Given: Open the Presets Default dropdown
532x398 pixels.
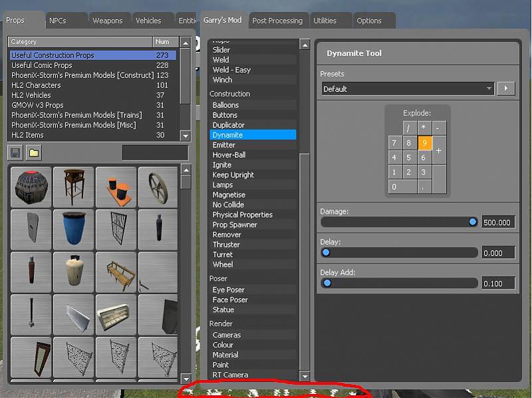Looking at the screenshot, I should [407, 89].
